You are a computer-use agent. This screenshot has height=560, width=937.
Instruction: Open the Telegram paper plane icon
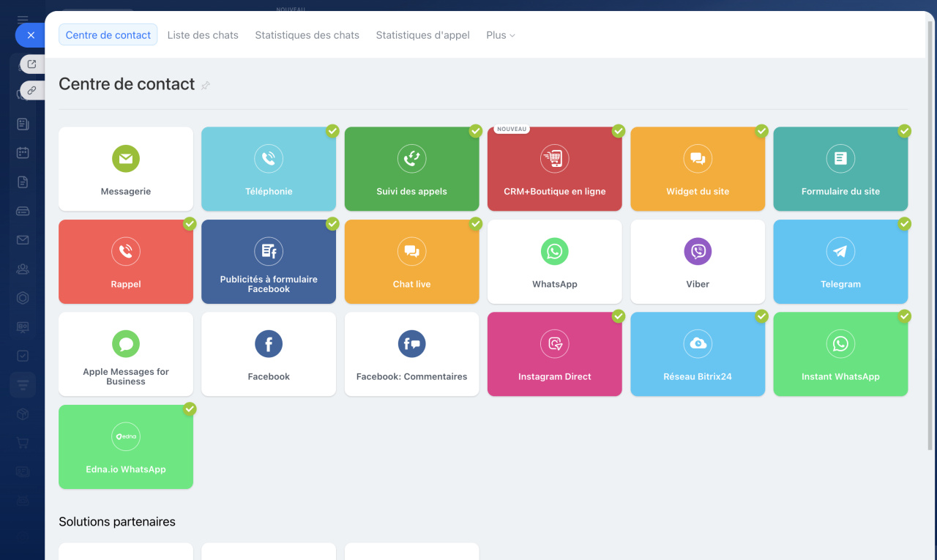tap(840, 252)
